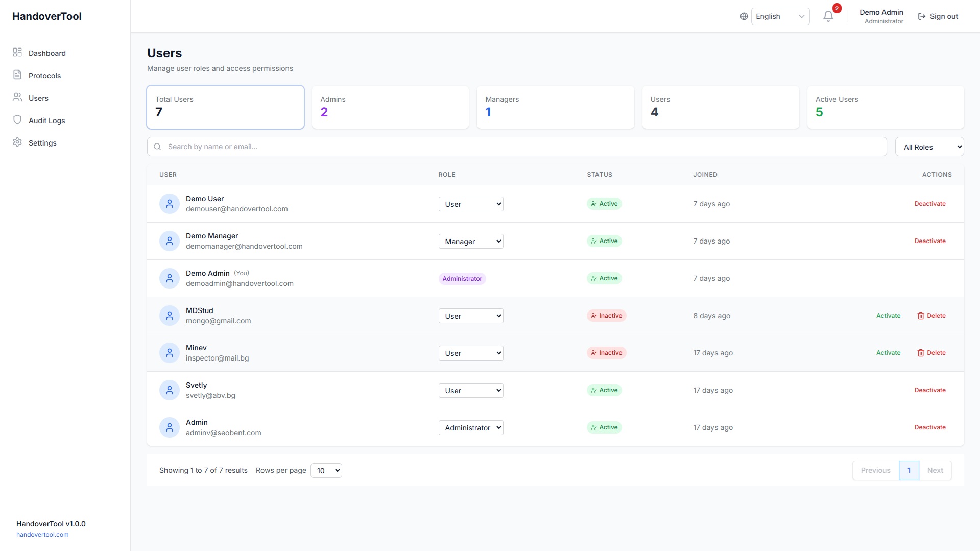Click the Admin row avatar icon
The width and height of the screenshot is (980, 551).
tap(170, 427)
